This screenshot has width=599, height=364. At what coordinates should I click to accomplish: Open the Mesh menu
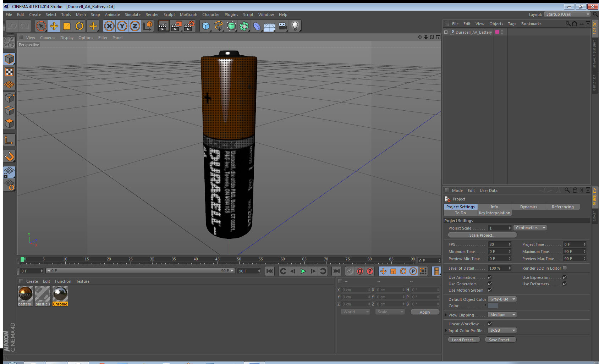(81, 15)
